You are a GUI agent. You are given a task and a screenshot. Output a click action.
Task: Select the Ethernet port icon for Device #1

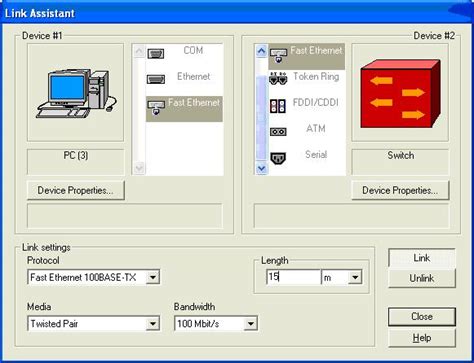156,79
